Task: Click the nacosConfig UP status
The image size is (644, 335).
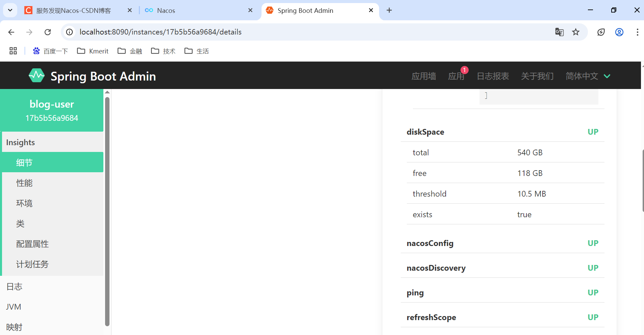Action: 593,243
